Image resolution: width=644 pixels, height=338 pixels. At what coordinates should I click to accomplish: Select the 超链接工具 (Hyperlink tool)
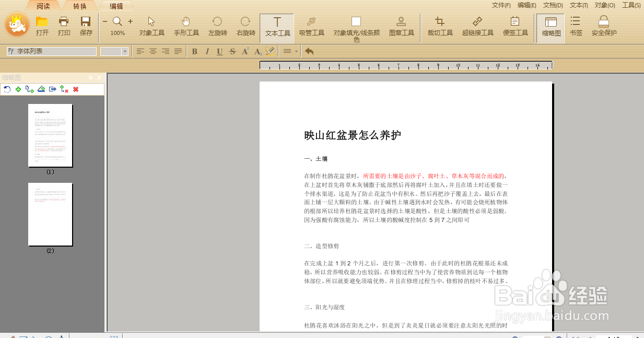pyautogui.click(x=477, y=27)
